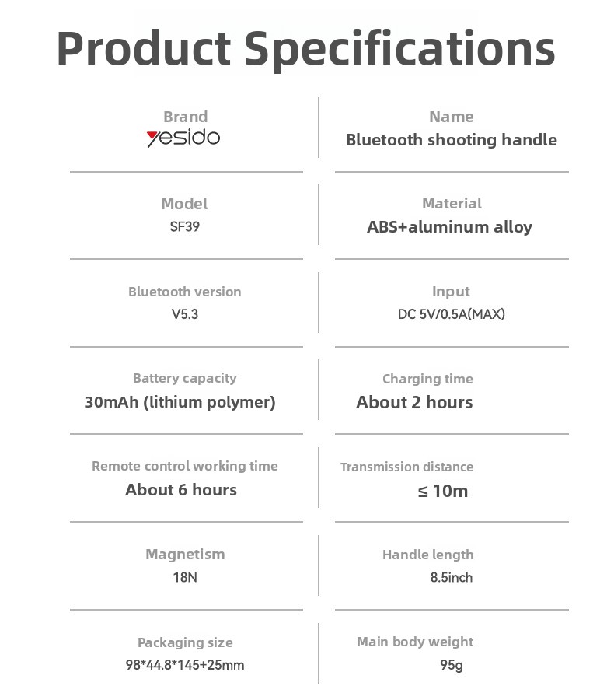
Task: Click the Product Specifications heading
Action: [306, 49]
